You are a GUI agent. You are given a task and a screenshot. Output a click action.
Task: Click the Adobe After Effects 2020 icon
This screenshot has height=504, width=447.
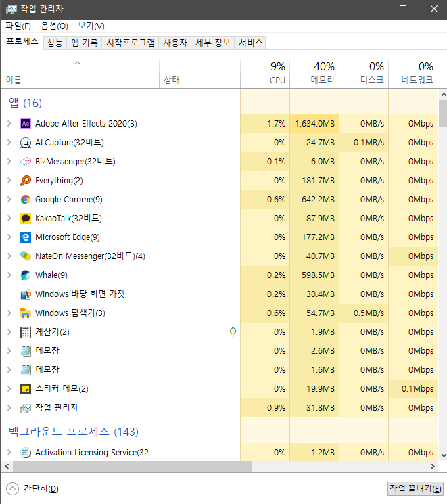(x=26, y=124)
